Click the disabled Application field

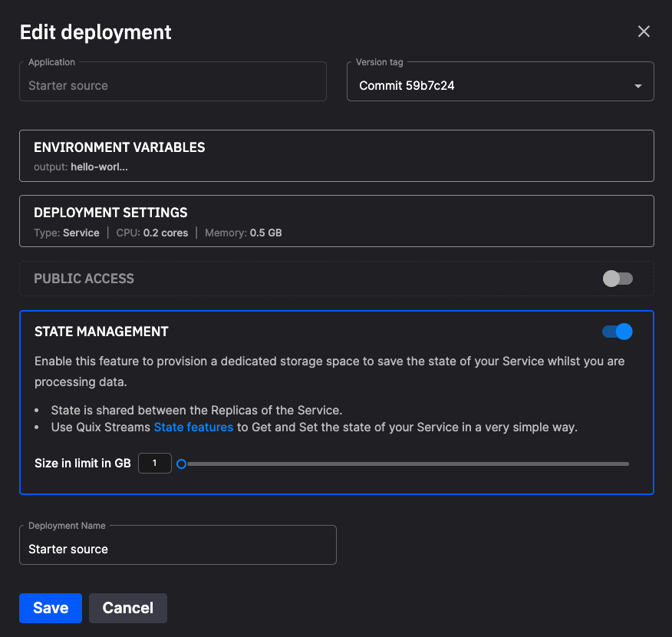tap(173, 85)
